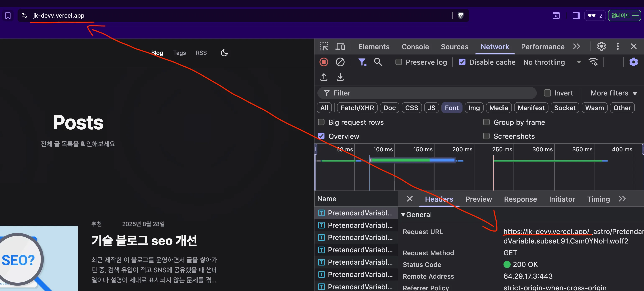The height and width of the screenshot is (291, 644).
Task: Stop recording the network log
Action: tap(324, 62)
